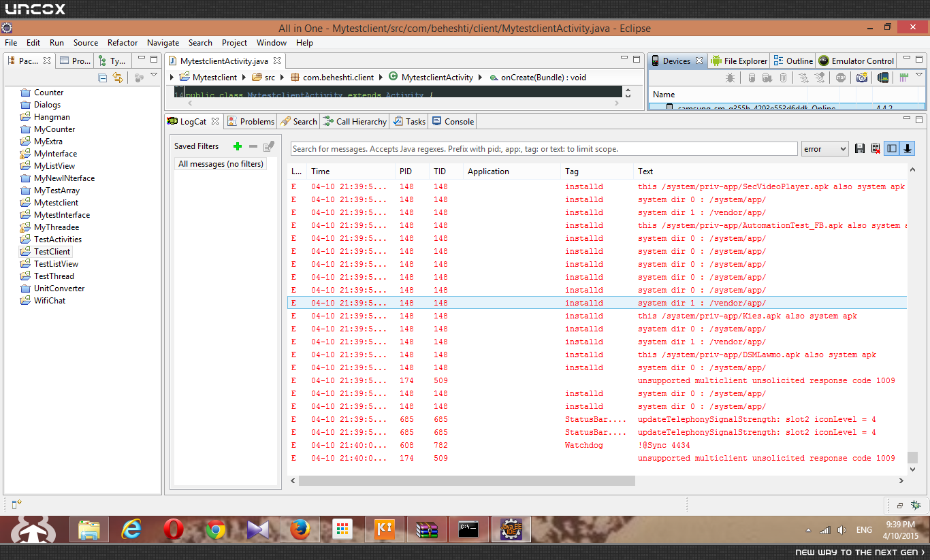Click the debug bug icon in Devices
Viewport: 930px width, 560px height.
coord(730,78)
